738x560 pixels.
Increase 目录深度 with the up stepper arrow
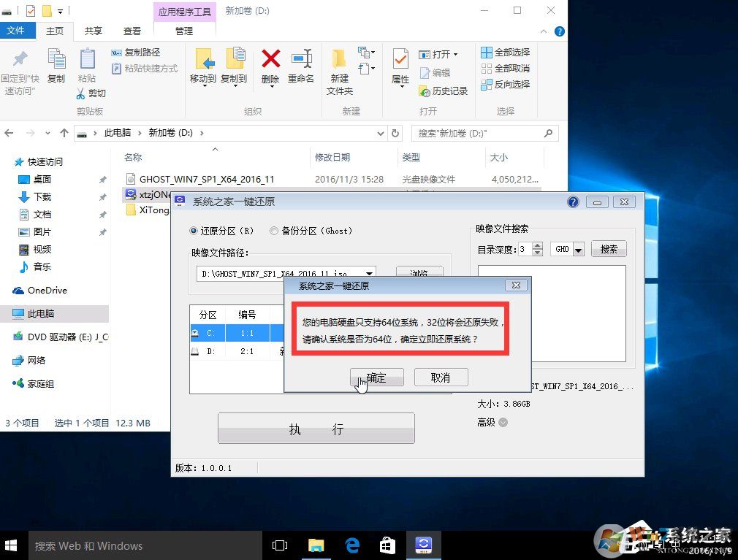(x=536, y=245)
